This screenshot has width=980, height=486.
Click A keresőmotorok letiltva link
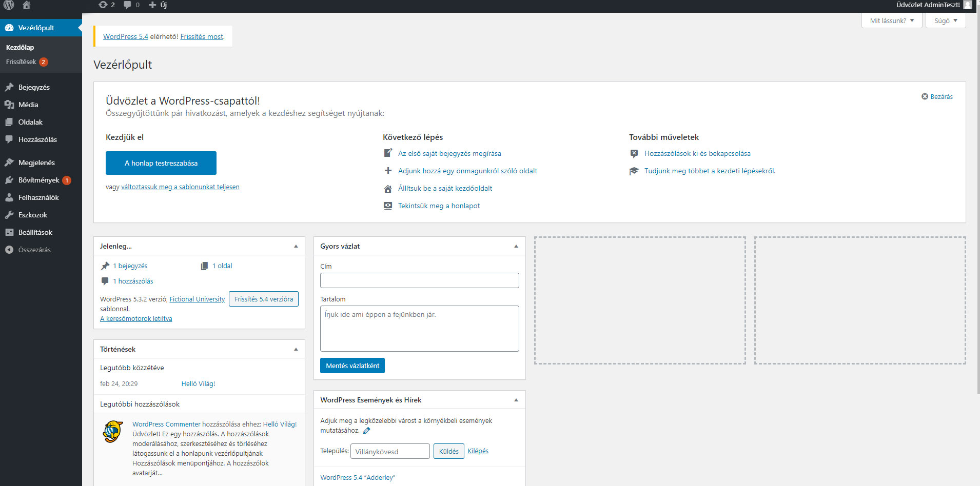136,318
